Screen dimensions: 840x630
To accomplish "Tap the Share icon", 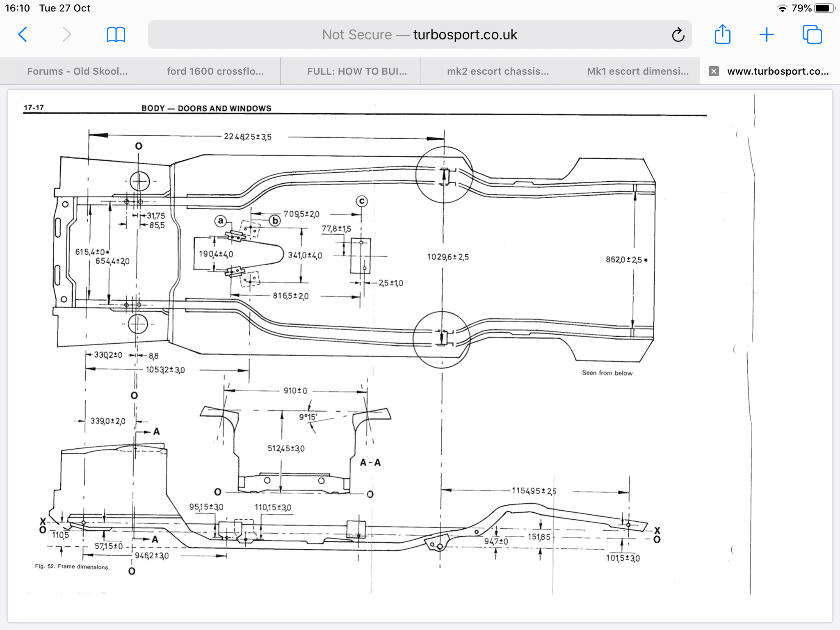I will 723,35.
